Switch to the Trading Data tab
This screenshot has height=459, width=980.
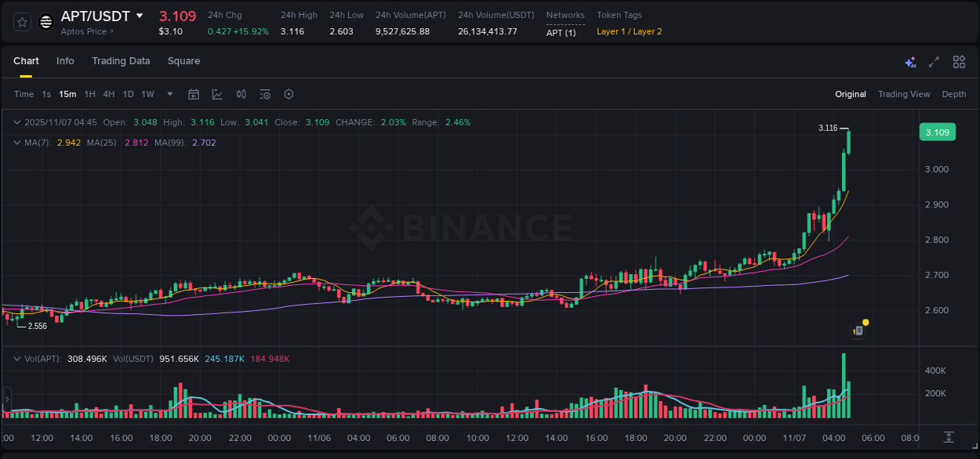click(x=121, y=61)
